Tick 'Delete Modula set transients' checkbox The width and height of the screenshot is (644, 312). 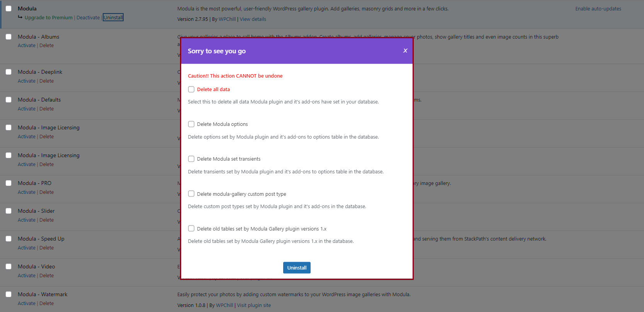click(x=191, y=159)
